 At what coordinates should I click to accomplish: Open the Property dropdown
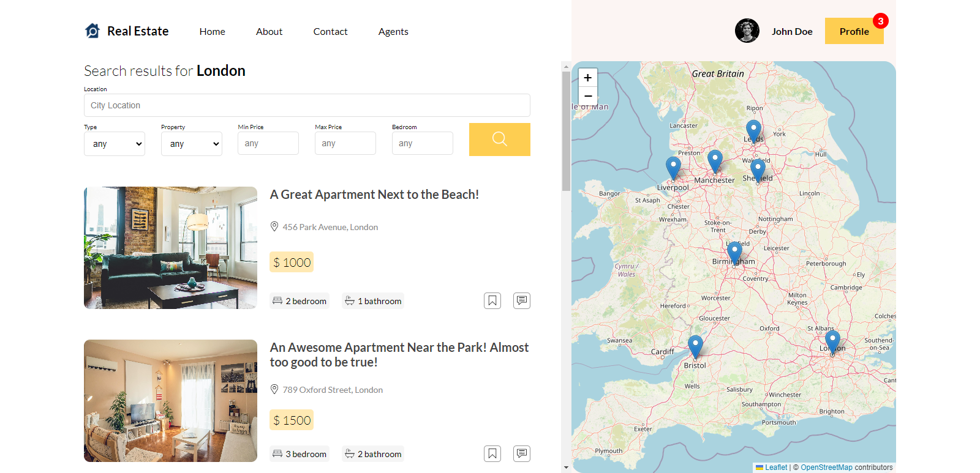[x=192, y=144]
